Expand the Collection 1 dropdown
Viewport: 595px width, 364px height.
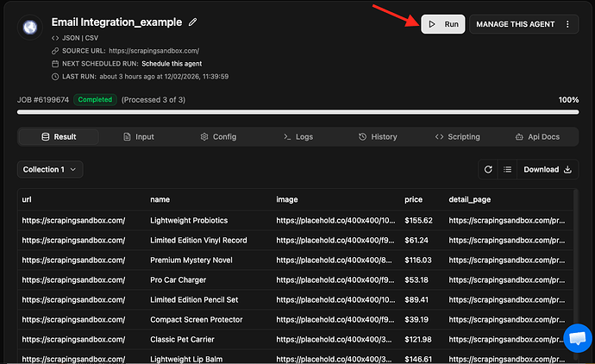click(x=50, y=170)
